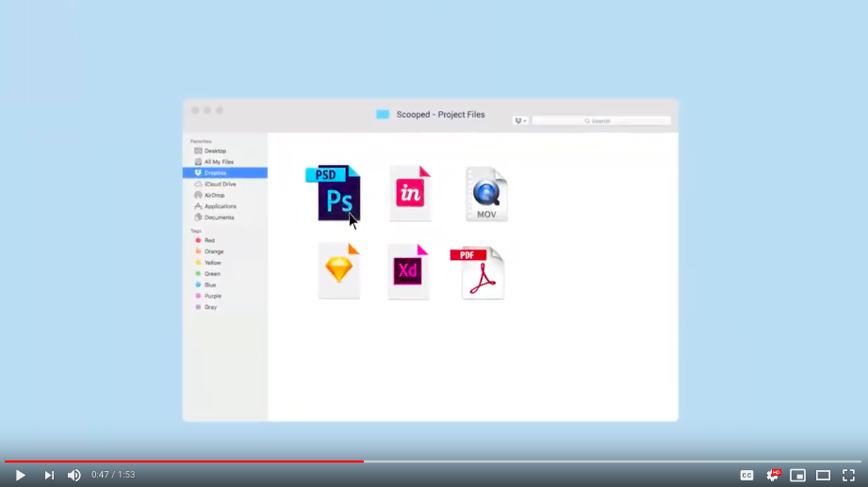This screenshot has height=487, width=868.
Task: Enter full screen mode
Action: pyautogui.click(x=848, y=475)
